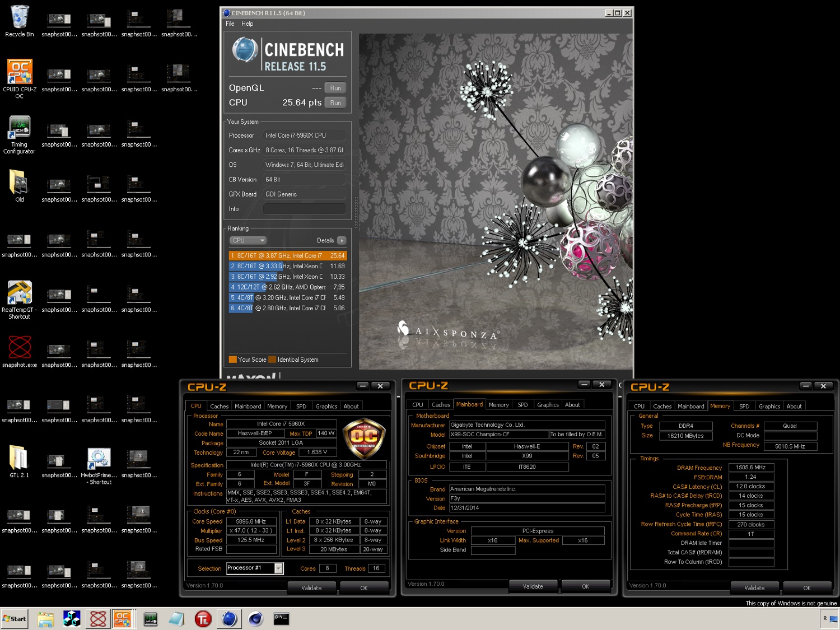Open About tab in left CPU-Z window
Image resolution: width=840 pixels, height=630 pixels.
tap(351, 406)
